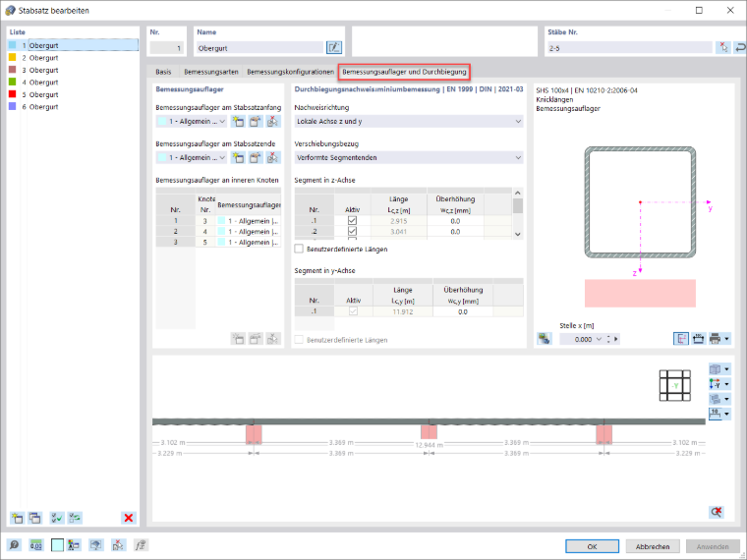747x560 pixels.
Task: Click the select all check icon in list toolbar
Action: click(57, 518)
